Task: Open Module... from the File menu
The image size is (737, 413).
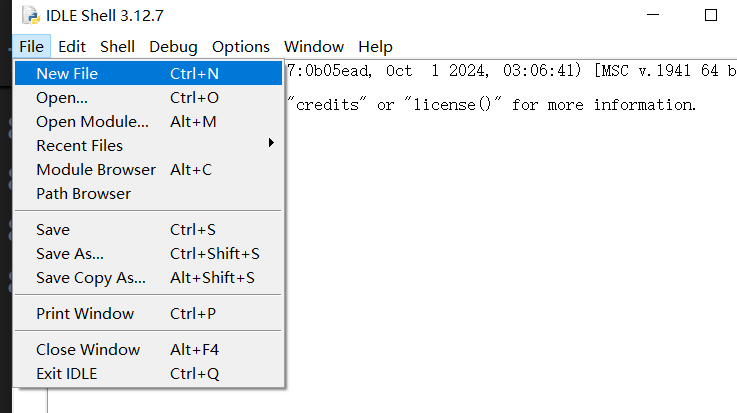Action: (92, 121)
